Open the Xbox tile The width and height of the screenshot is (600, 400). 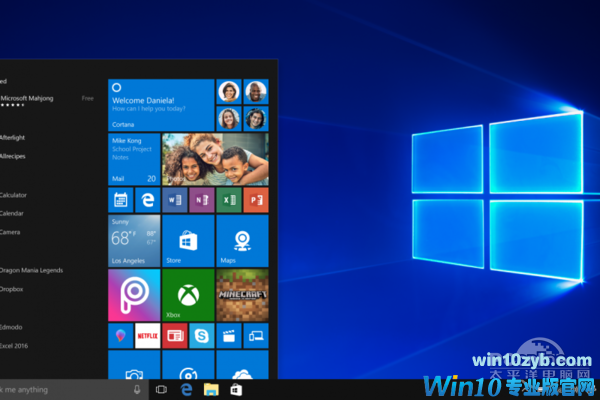click(x=188, y=295)
